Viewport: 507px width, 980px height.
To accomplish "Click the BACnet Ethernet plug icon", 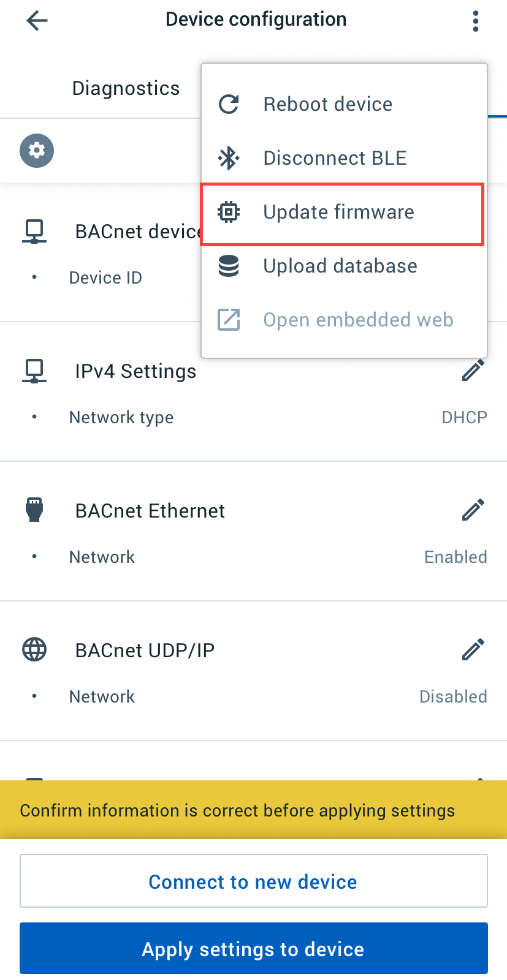I will (34, 510).
